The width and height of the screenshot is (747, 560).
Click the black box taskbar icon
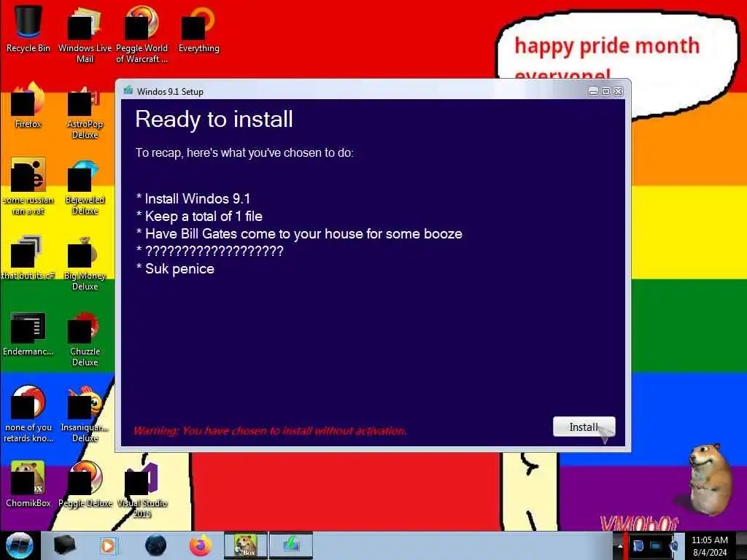point(64,545)
